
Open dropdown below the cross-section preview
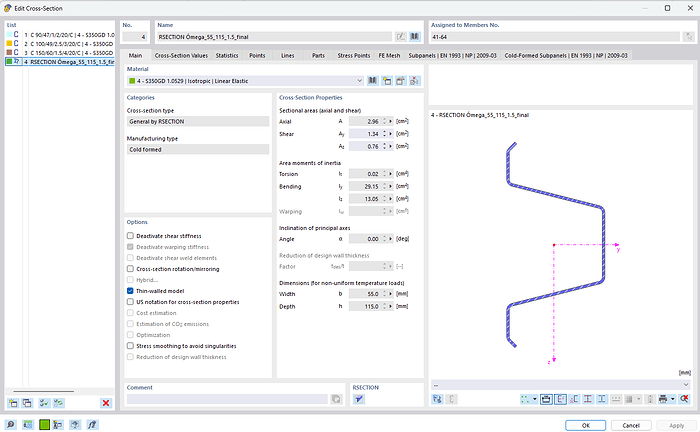(686, 384)
